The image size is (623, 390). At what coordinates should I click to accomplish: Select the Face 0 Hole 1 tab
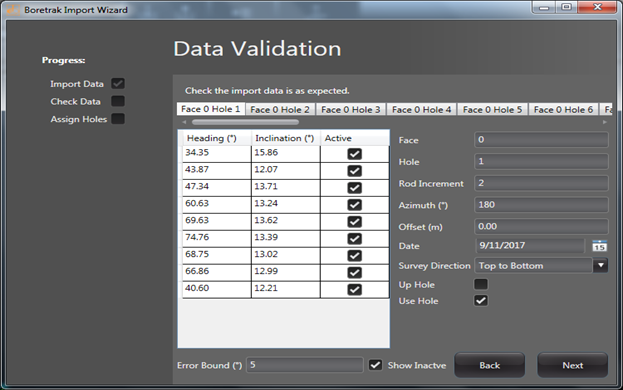click(x=211, y=109)
